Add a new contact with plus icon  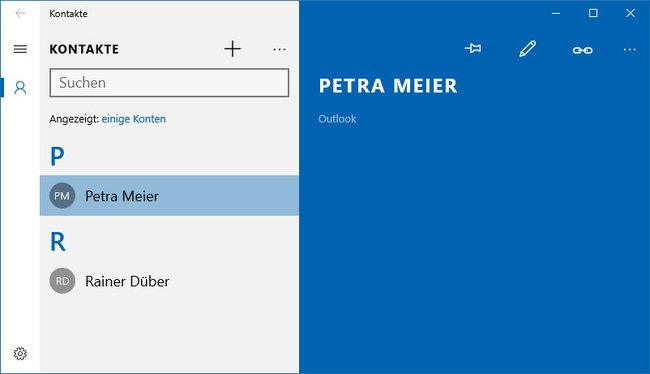pos(233,49)
